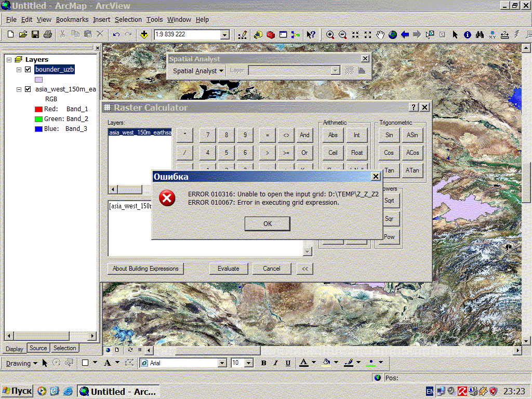The height and width of the screenshot is (399, 532).
Task: Expand the Spatial Analyst dropdown menu
Action: tap(198, 71)
